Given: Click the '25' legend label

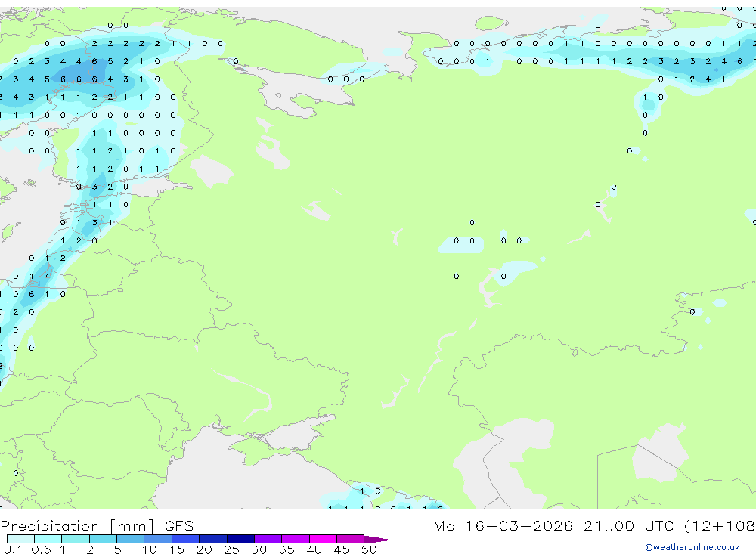Looking at the screenshot, I should [231, 549].
